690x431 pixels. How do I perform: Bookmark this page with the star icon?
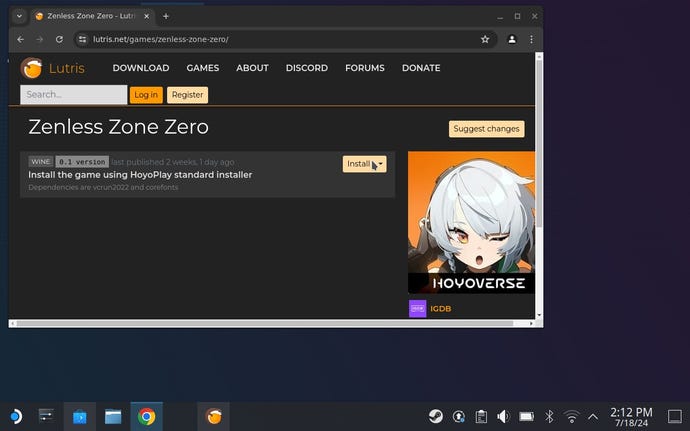coord(485,39)
